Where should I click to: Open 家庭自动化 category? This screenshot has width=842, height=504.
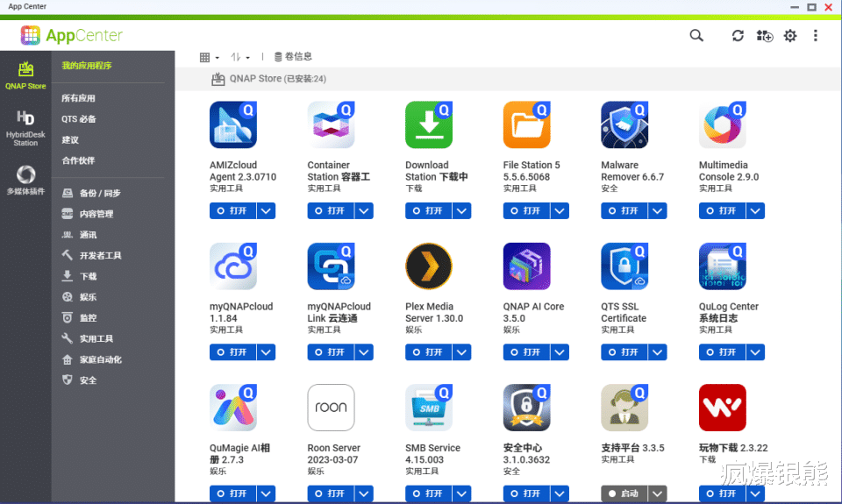coord(91,359)
